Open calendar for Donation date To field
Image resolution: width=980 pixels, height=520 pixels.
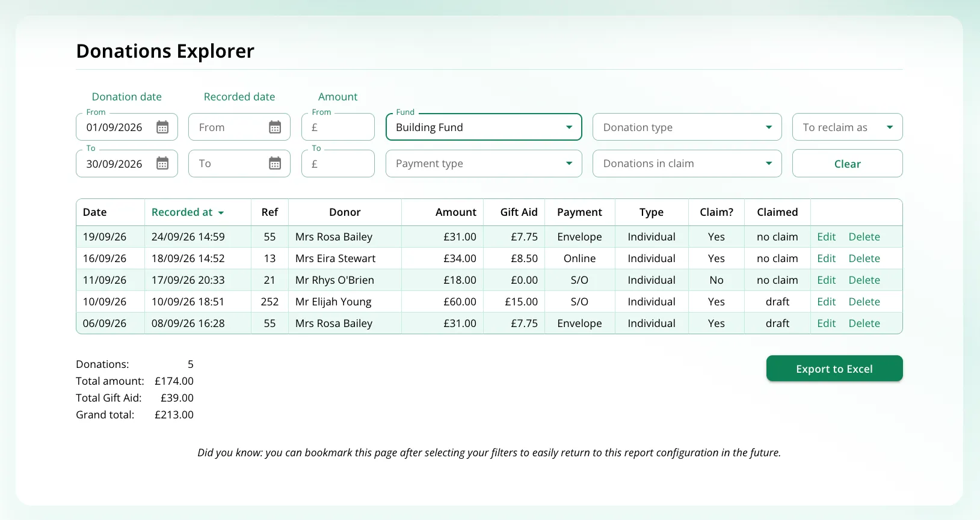point(162,164)
